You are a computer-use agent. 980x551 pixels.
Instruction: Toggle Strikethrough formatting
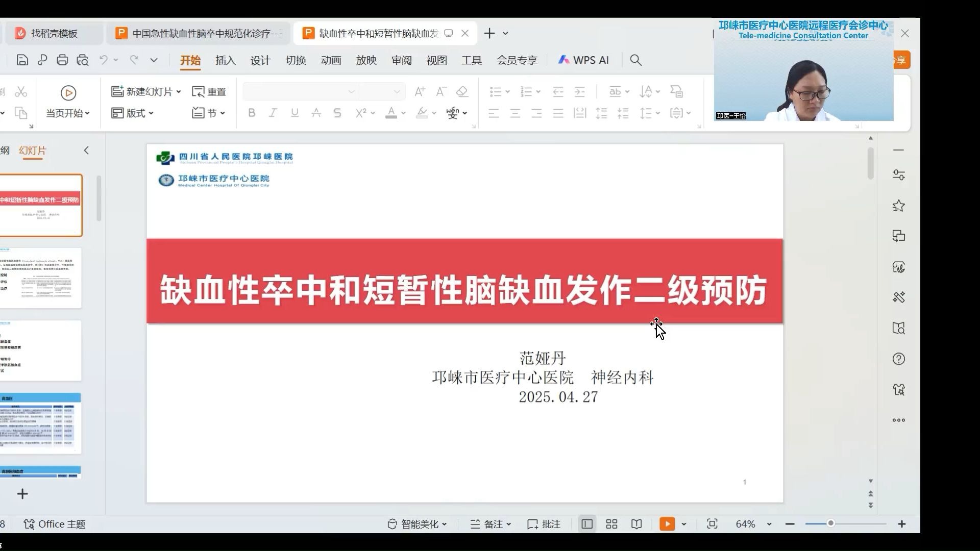click(316, 113)
